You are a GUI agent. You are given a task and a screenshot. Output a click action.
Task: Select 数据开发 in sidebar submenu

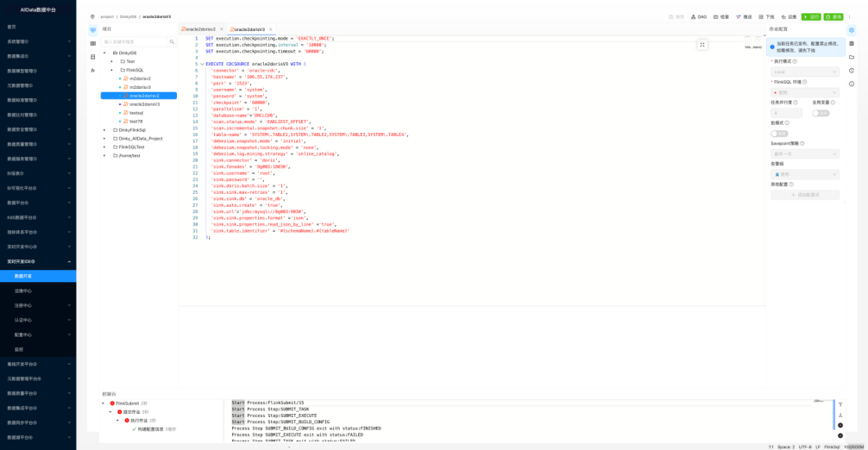(38, 276)
